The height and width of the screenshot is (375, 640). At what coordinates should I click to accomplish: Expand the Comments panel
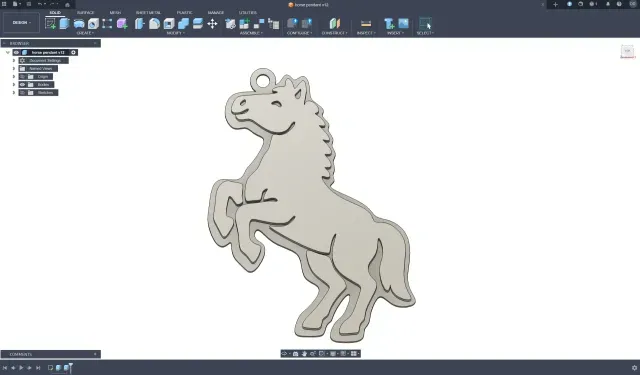[95, 354]
